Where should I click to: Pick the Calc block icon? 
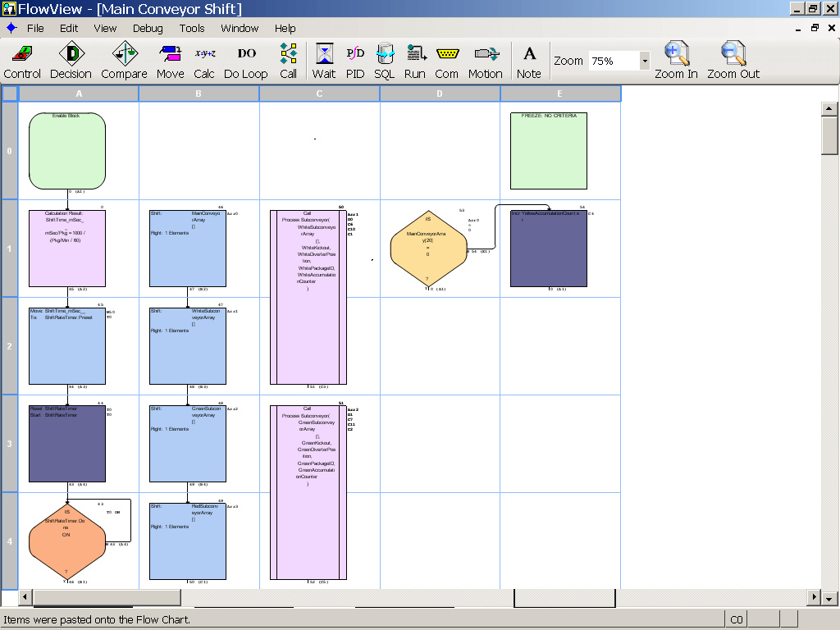pos(204,61)
